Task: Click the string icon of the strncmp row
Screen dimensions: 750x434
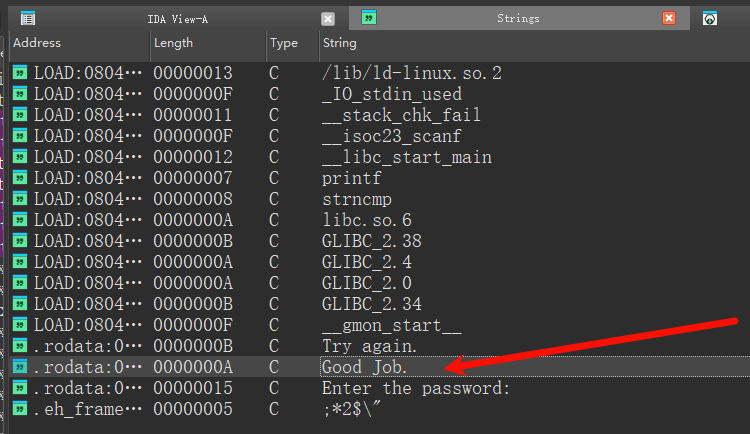Action: pyautogui.click(x=20, y=199)
